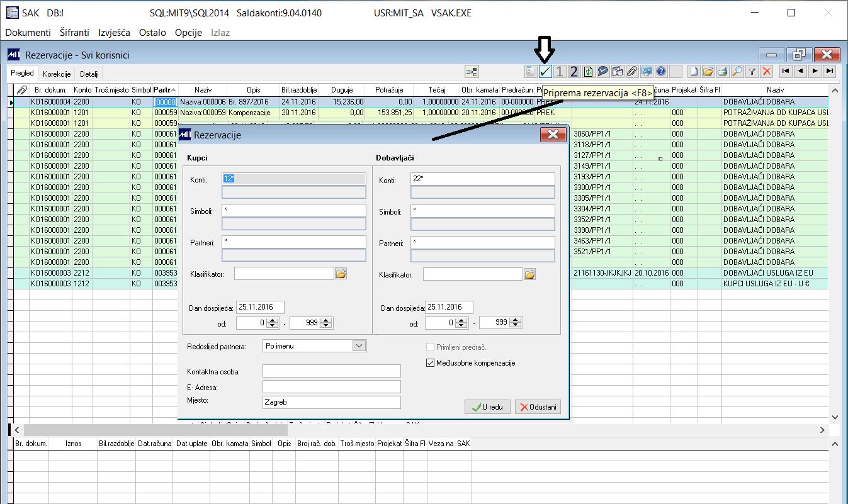This screenshot has width=848, height=504.
Task: Open help via blue question icon
Action: pyautogui.click(x=660, y=71)
